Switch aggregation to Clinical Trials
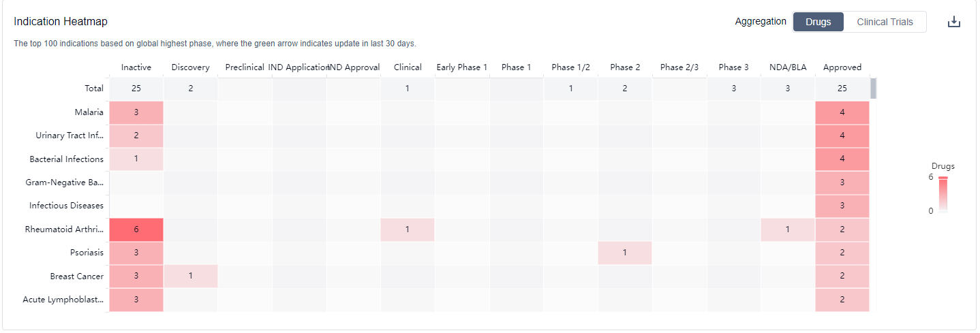The height and width of the screenshot is (333, 980). (x=885, y=22)
